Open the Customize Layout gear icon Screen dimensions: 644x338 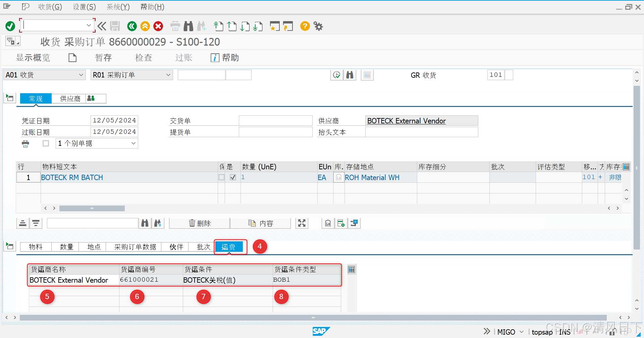click(318, 26)
